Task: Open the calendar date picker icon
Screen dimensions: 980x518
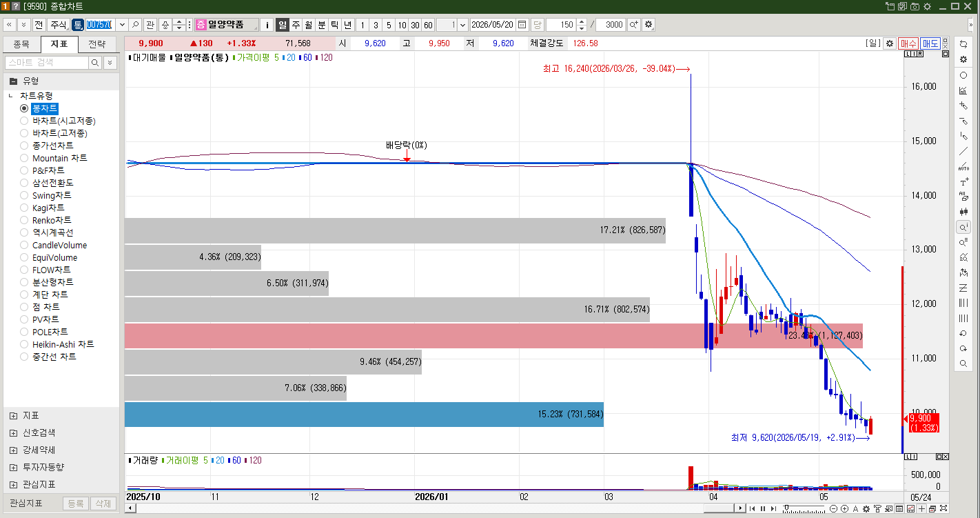Action: (x=522, y=25)
